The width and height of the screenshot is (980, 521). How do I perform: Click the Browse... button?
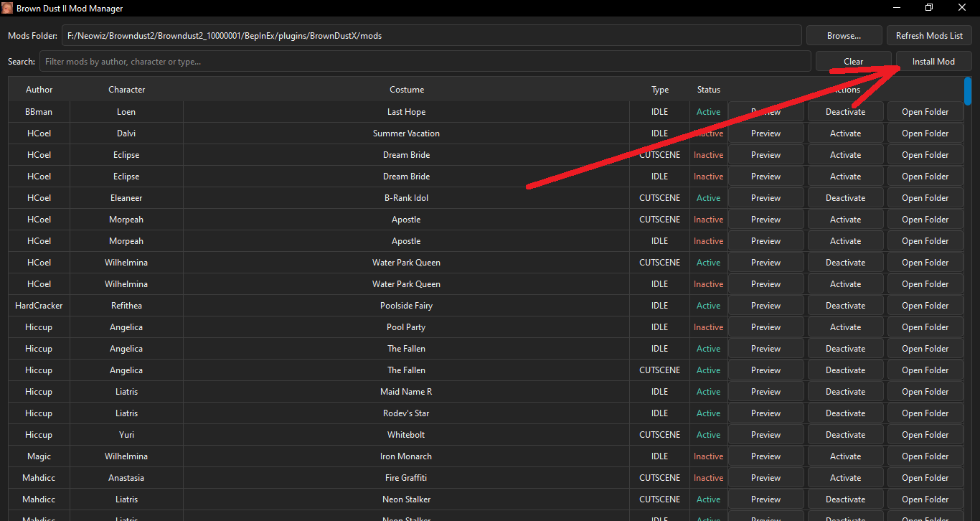pos(844,34)
